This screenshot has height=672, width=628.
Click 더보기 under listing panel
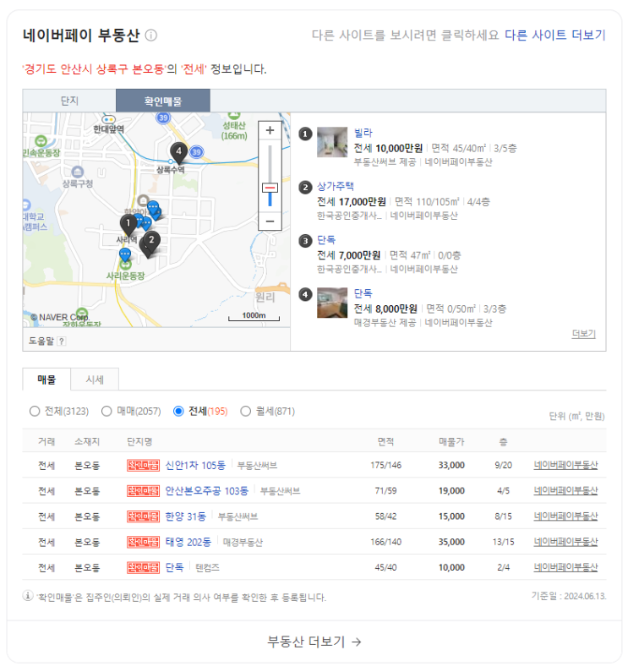(x=584, y=334)
